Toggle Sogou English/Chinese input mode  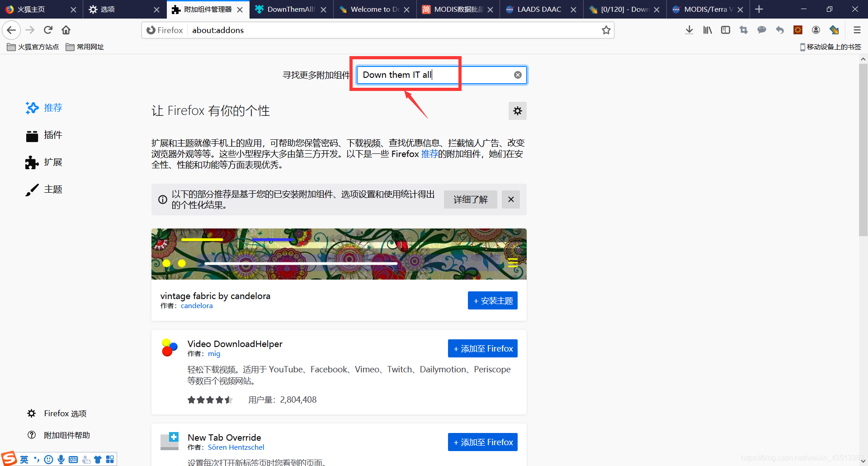point(24,460)
